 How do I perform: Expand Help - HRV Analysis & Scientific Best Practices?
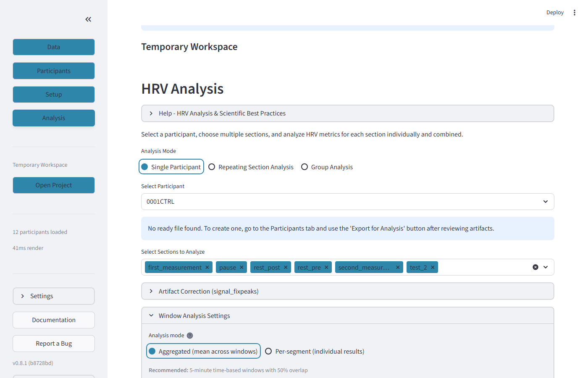(x=348, y=113)
